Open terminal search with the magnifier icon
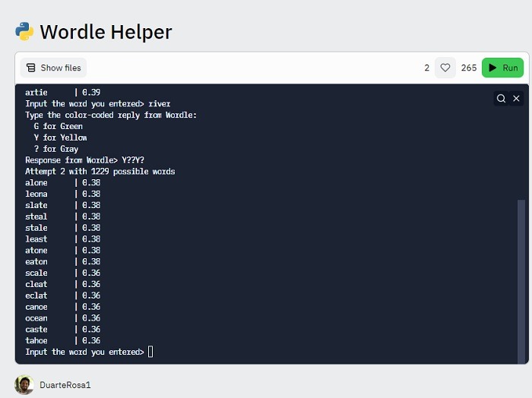Viewport: 532px width, 398px height. 501,98
